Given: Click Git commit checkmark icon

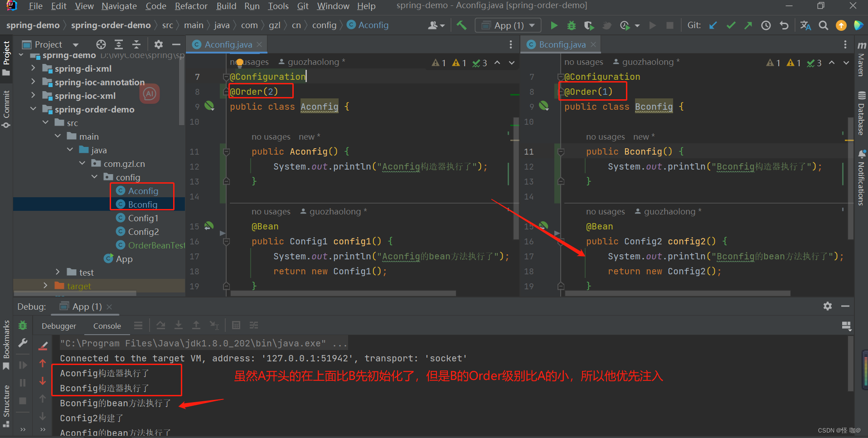Looking at the screenshot, I should click(x=731, y=25).
